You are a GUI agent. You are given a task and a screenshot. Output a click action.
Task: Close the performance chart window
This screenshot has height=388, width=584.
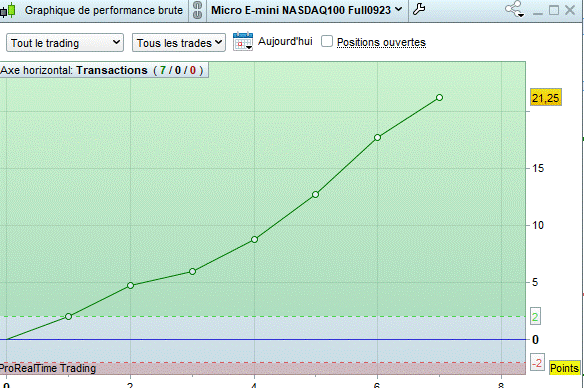click(x=570, y=10)
